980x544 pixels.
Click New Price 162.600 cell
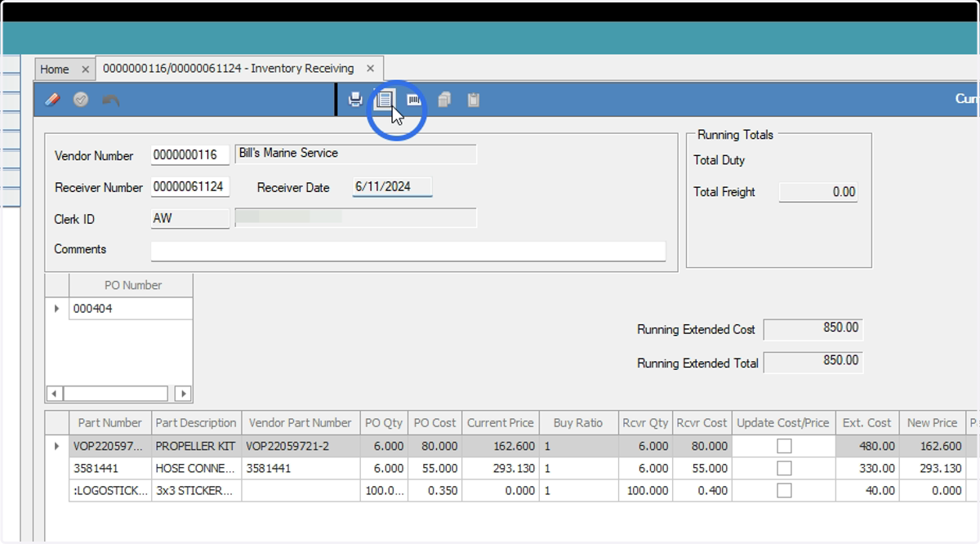(932, 446)
